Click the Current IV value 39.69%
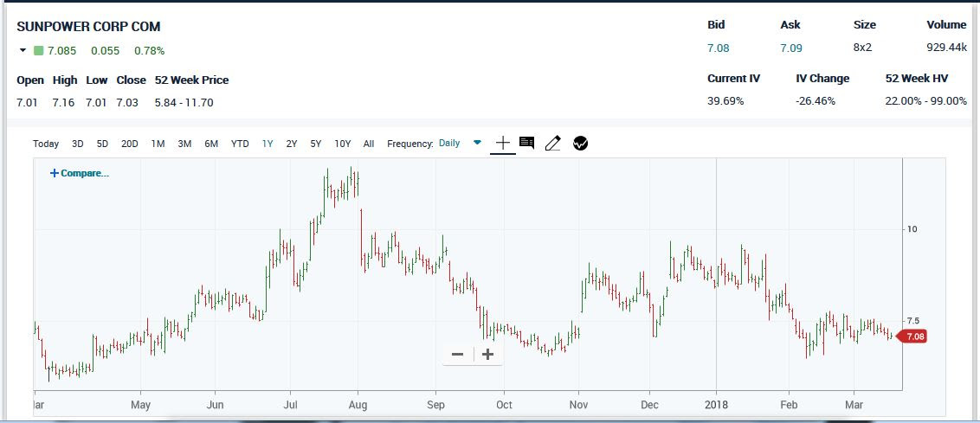Screen dimensions: 980x423 pyautogui.click(x=725, y=101)
